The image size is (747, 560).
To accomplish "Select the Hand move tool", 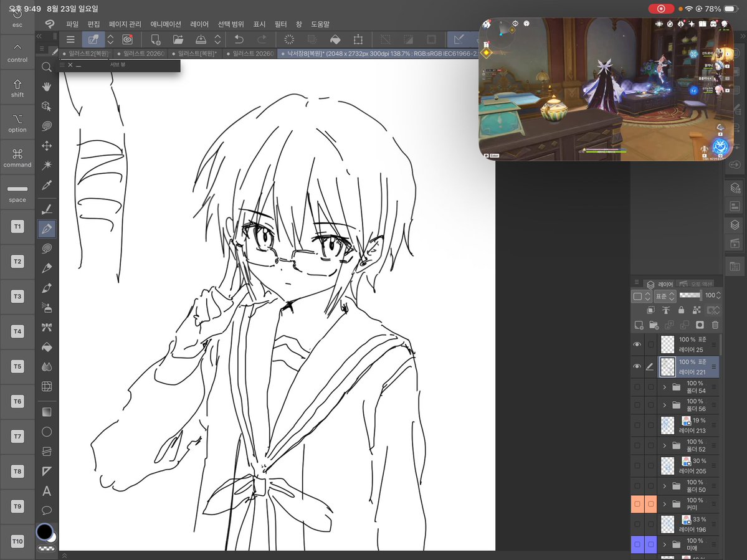I will tap(46, 87).
